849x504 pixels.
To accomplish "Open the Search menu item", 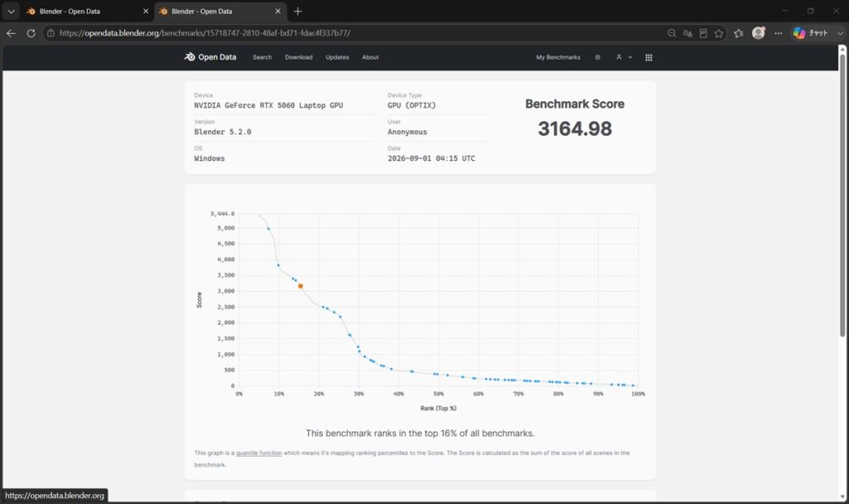I will point(262,57).
